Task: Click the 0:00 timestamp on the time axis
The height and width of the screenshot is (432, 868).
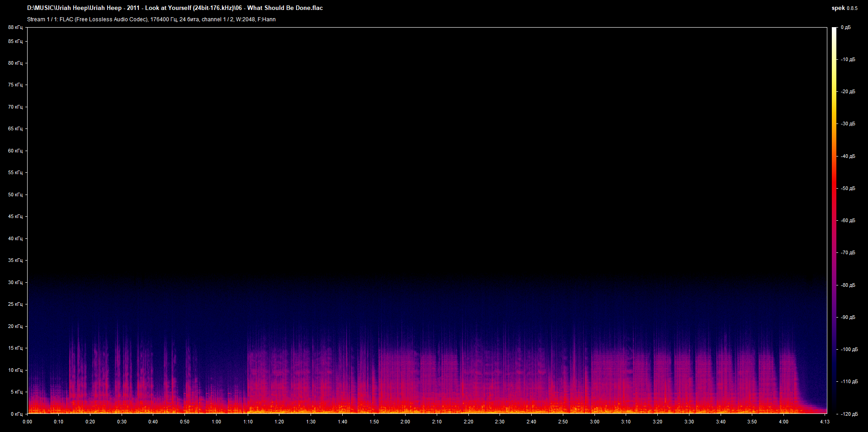Action: coord(28,421)
